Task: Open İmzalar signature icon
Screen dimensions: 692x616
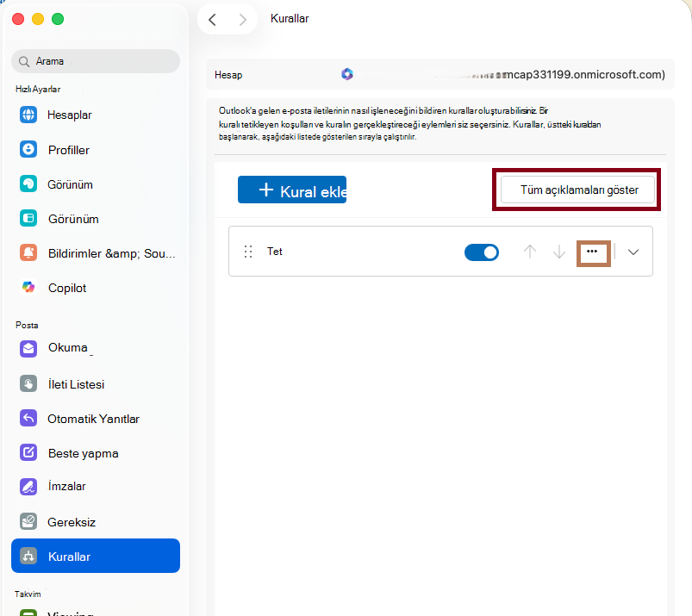Action: (28, 487)
